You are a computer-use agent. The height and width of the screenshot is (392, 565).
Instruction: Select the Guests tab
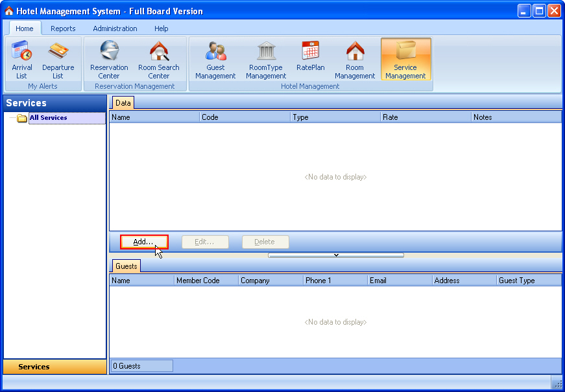click(x=126, y=266)
